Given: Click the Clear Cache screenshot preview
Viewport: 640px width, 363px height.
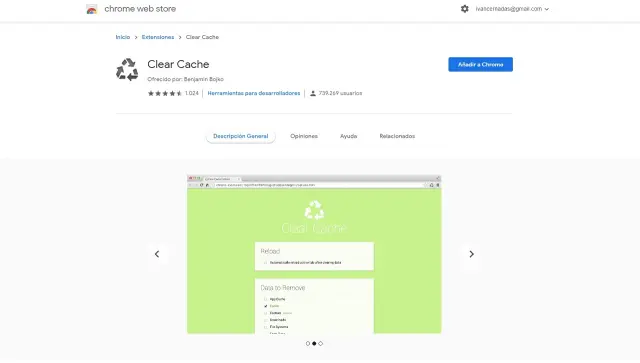Looking at the screenshot, I should click(x=314, y=254).
